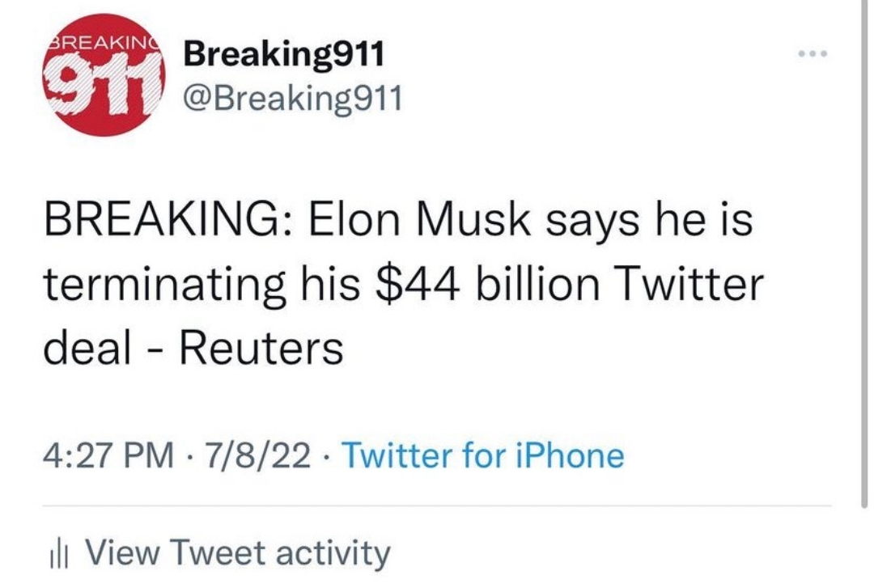The width and height of the screenshot is (874, 588).
Task: Open the Twitter for iPhone source link
Action: coord(483,455)
